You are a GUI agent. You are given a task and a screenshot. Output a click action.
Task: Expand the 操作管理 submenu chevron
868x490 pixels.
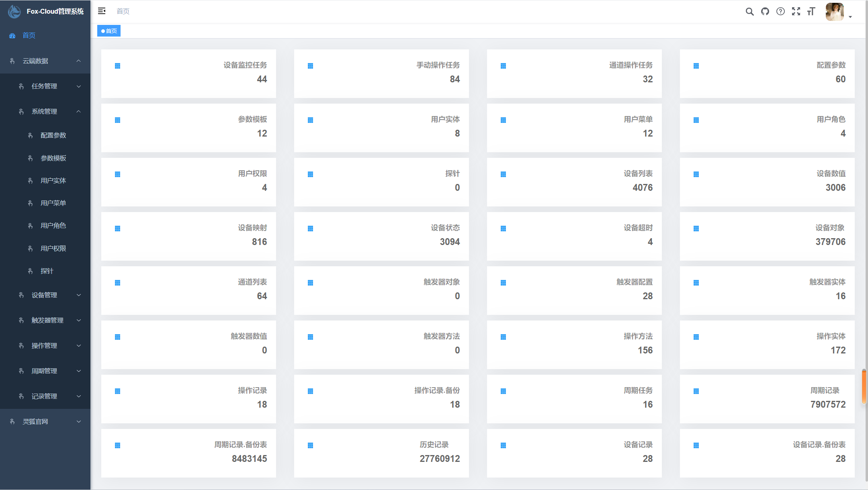(x=79, y=346)
